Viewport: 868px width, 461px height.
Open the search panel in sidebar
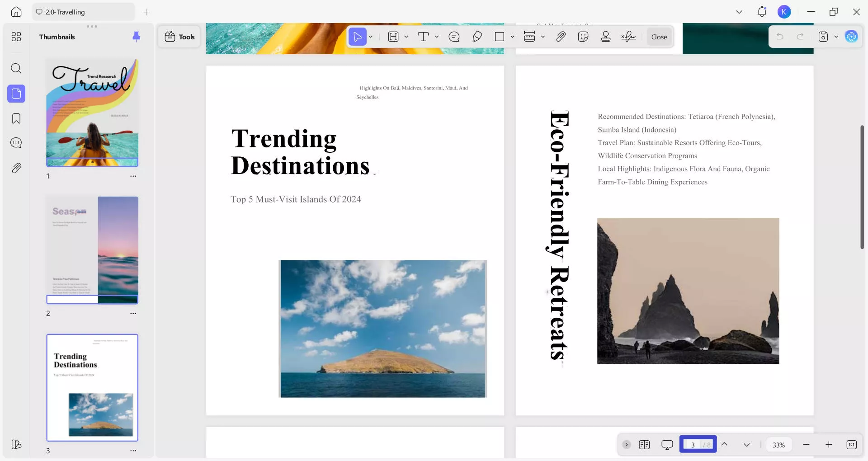click(x=16, y=68)
